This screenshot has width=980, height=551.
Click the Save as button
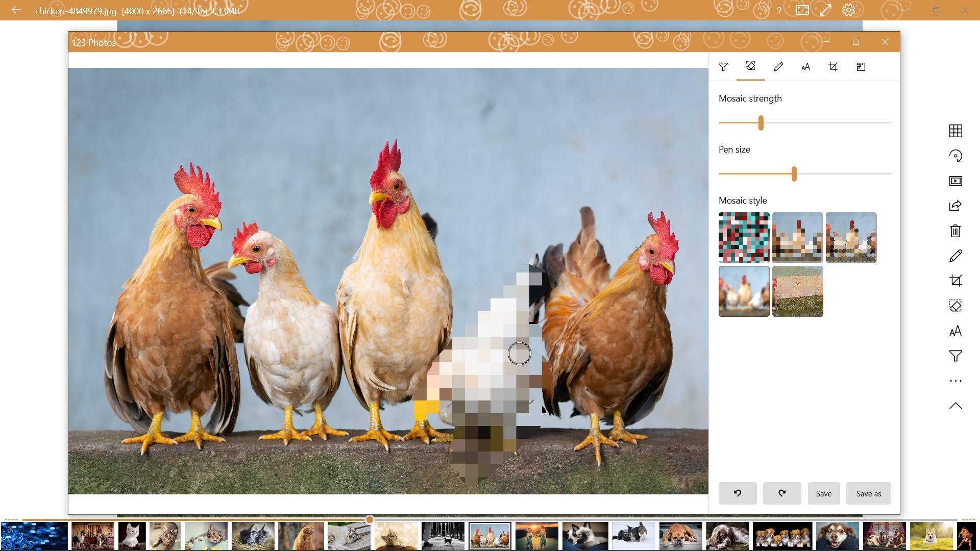tap(868, 493)
